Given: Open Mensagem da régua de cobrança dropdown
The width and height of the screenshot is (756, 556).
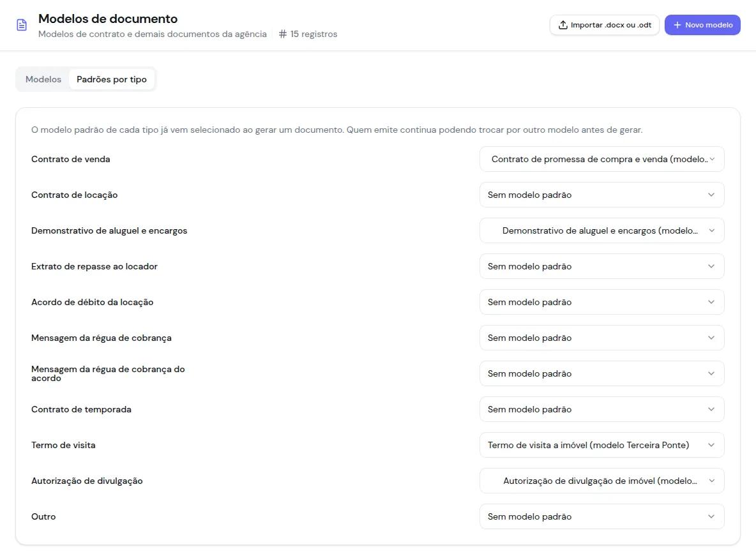Looking at the screenshot, I should pyautogui.click(x=601, y=338).
